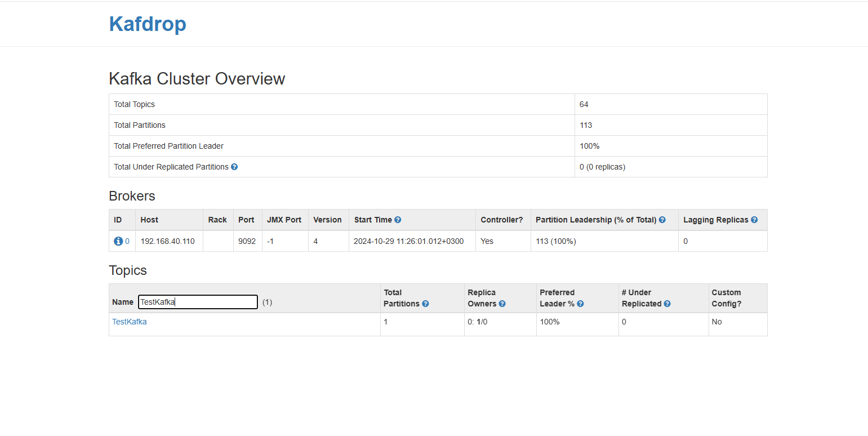Click help icon next to Total Under Replicated Partitions

(234, 167)
